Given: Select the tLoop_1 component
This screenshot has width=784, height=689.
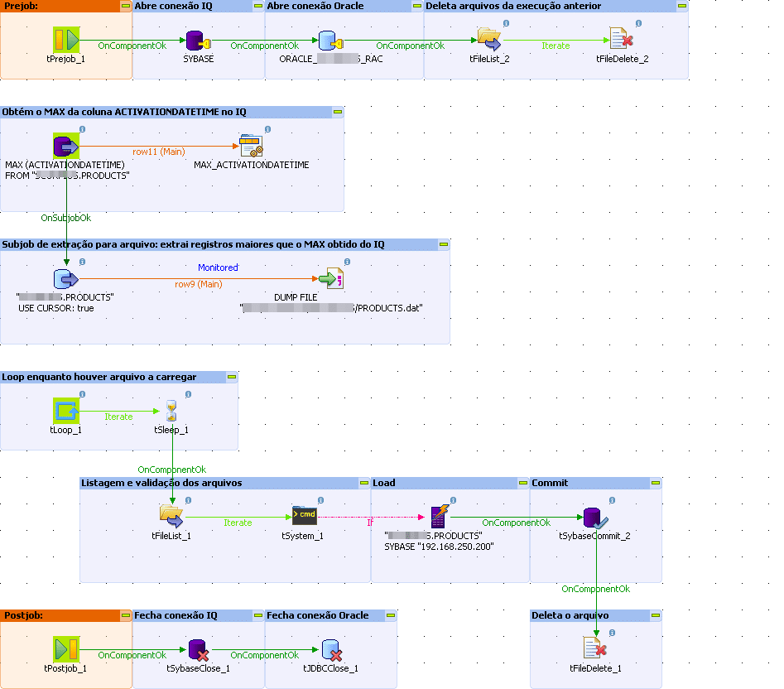Looking at the screenshot, I should pyautogui.click(x=66, y=409).
